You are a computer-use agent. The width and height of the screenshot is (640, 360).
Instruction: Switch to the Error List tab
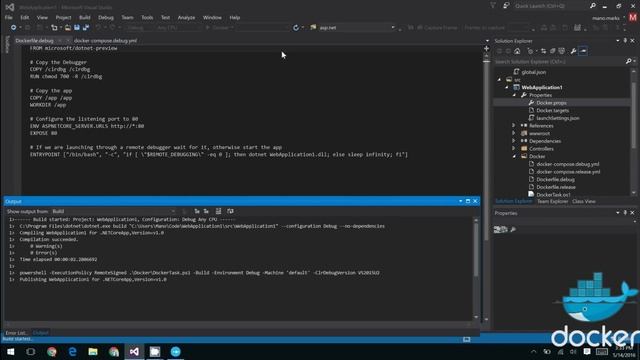pos(16,333)
